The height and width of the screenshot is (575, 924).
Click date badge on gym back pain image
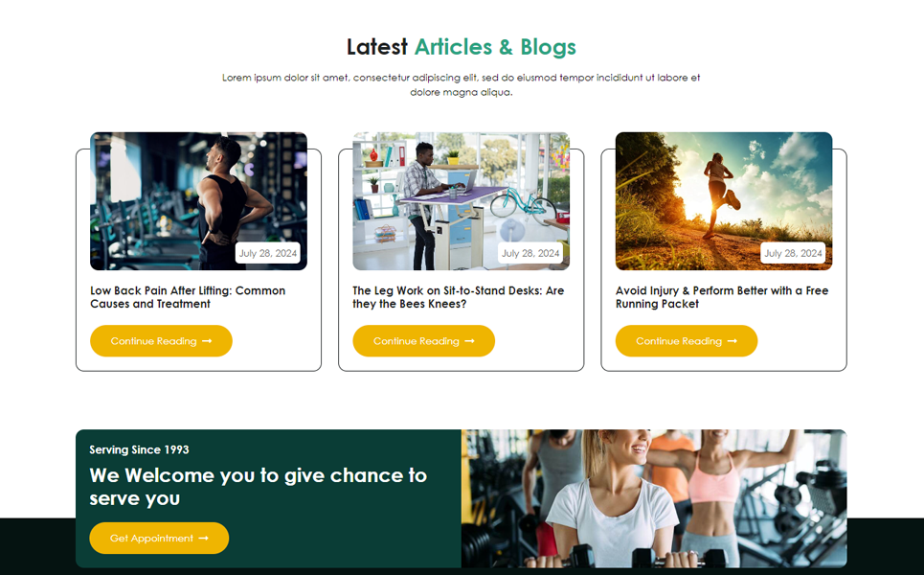click(267, 253)
